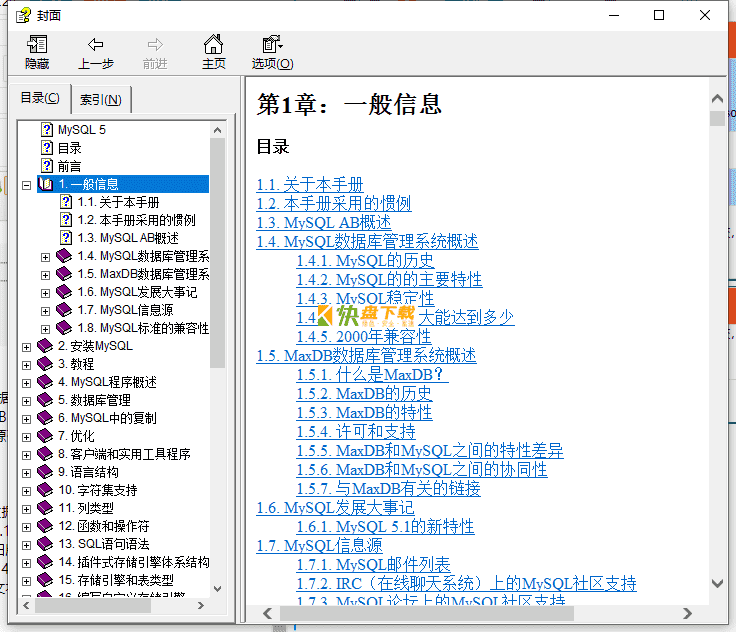
Task: Click the purple book icon for 11. 列类型
Action: coord(45,508)
